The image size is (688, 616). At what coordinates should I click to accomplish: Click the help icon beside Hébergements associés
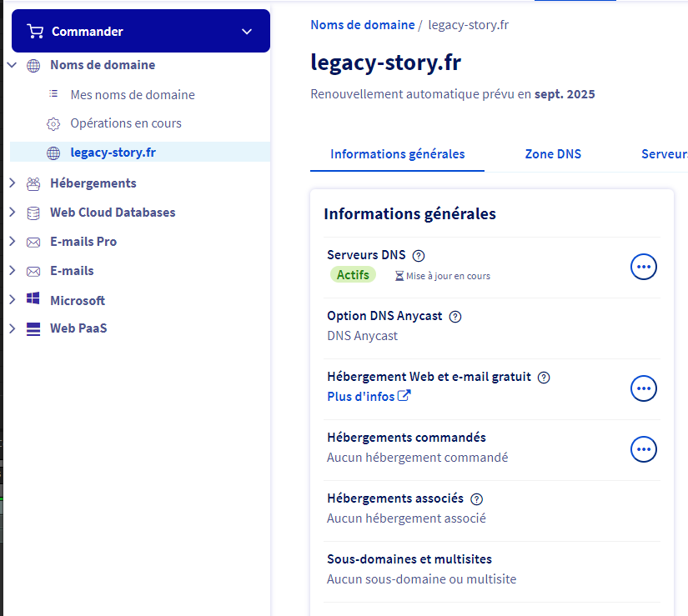click(x=476, y=499)
